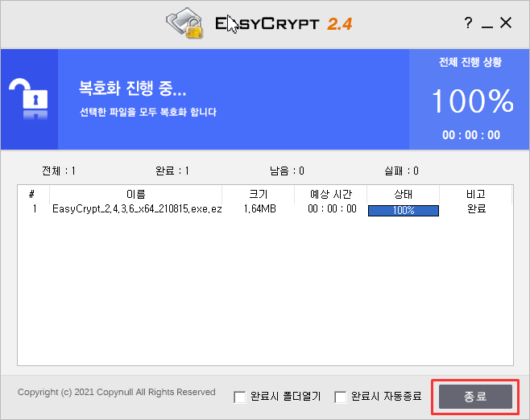Image resolution: width=530 pixels, height=420 pixels.
Task: Sort by the 이름 column header
Action: tap(136, 194)
